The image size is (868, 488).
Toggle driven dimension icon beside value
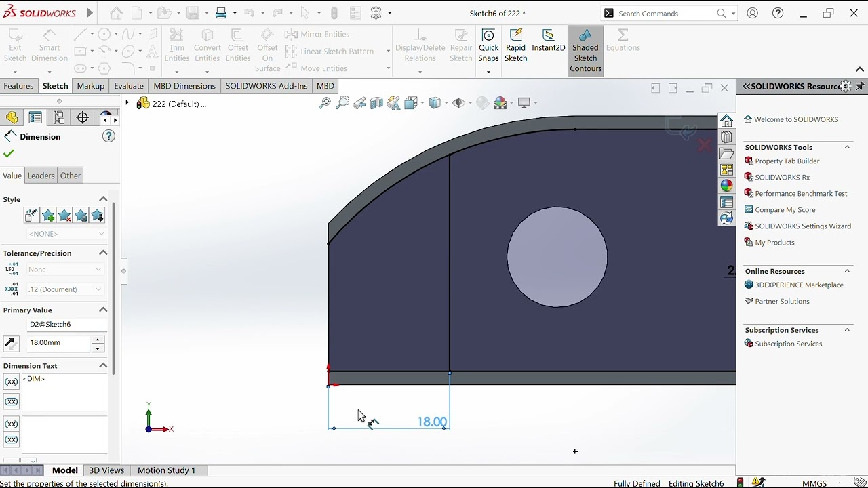11,343
